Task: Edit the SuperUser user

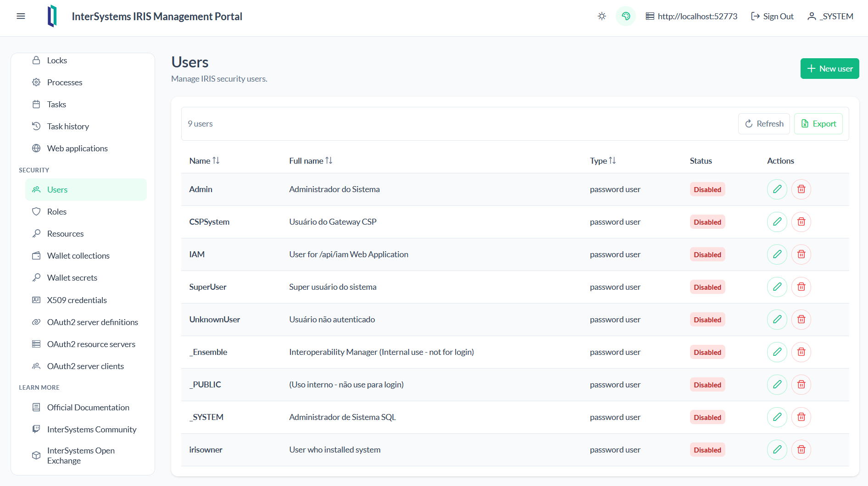Action: (777, 287)
